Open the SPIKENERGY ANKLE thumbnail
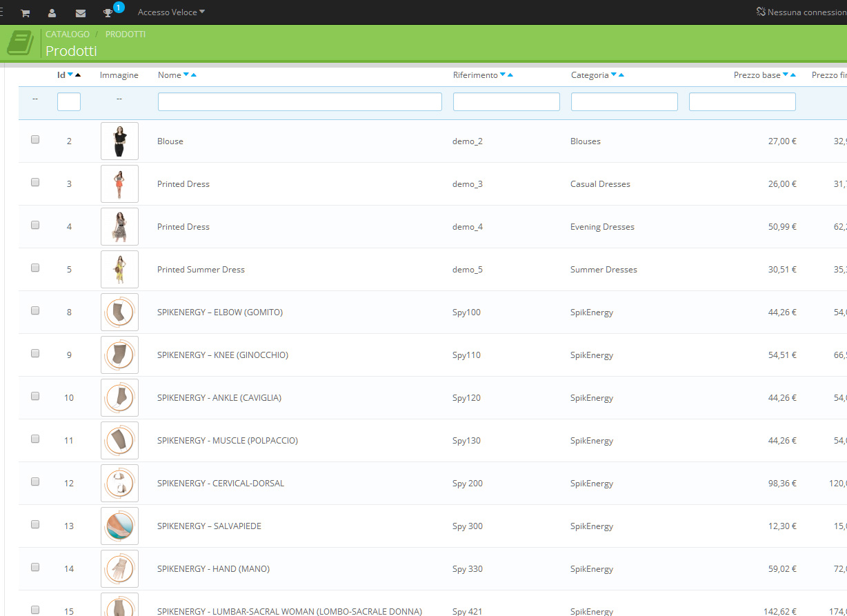The height and width of the screenshot is (616, 847). click(119, 397)
